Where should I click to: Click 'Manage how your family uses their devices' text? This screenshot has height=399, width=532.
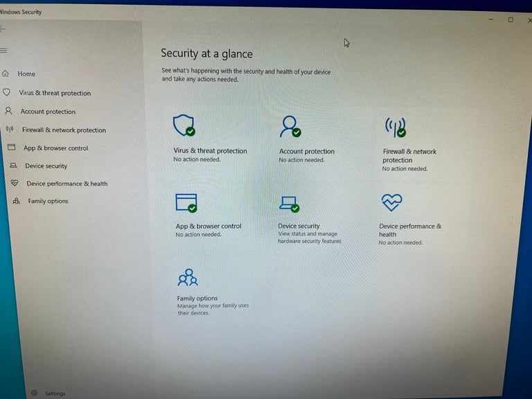[213, 309]
